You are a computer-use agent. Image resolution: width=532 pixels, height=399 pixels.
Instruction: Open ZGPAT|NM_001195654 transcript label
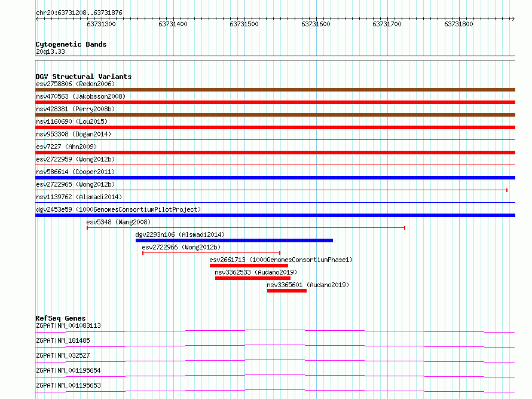68,370
